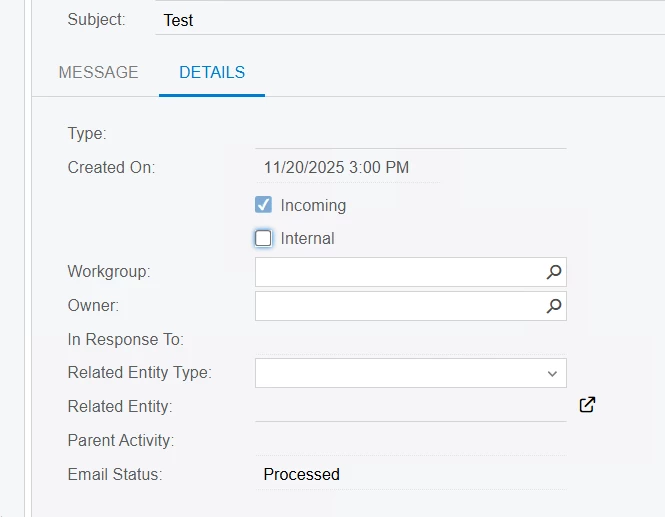
Task: Click the Type field value area
Action: pyautogui.click(x=411, y=134)
